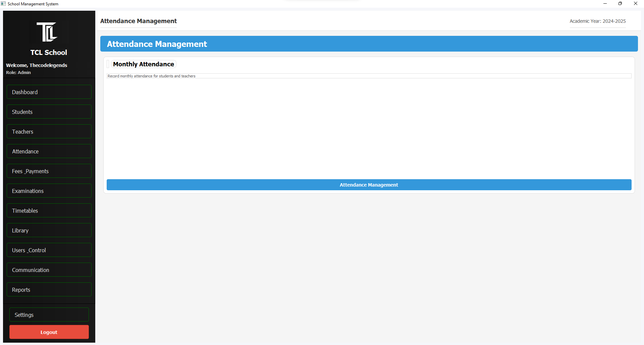This screenshot has height=345, width=644.
Task: Restore down the application window
Action: (x=620, y=4)
